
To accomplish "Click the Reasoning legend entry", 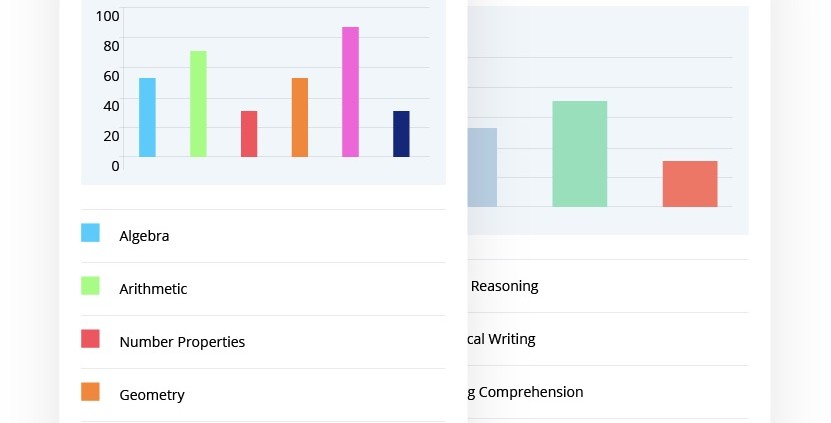I will click(504, 286).
